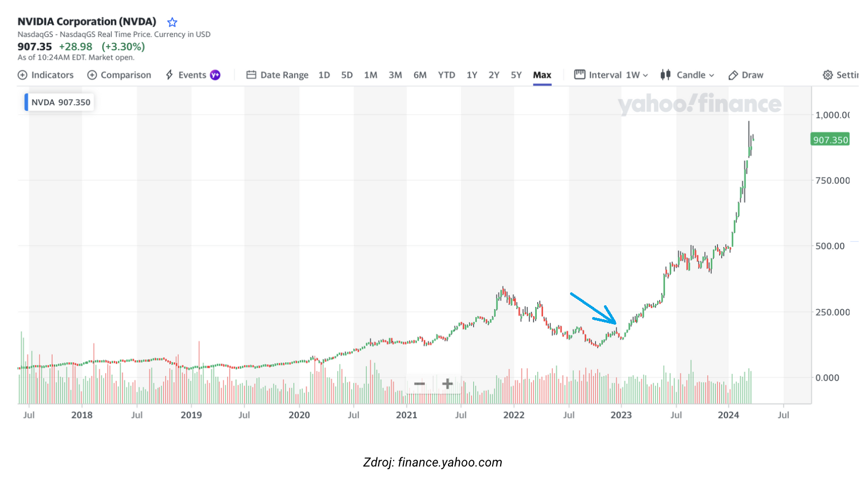Click the Date Range calendar icon
Image resolution: width=868 pixels, height=488 pixels.
click(251, 75)
